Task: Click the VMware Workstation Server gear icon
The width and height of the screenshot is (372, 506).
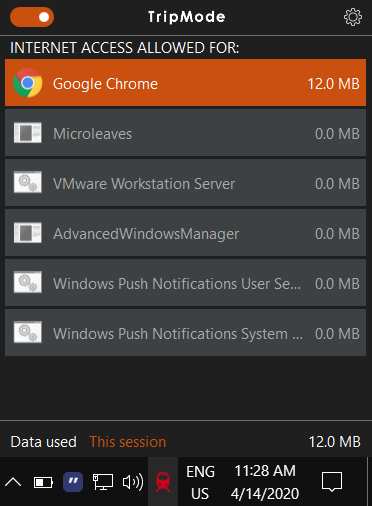Action: tap(28, 182)
